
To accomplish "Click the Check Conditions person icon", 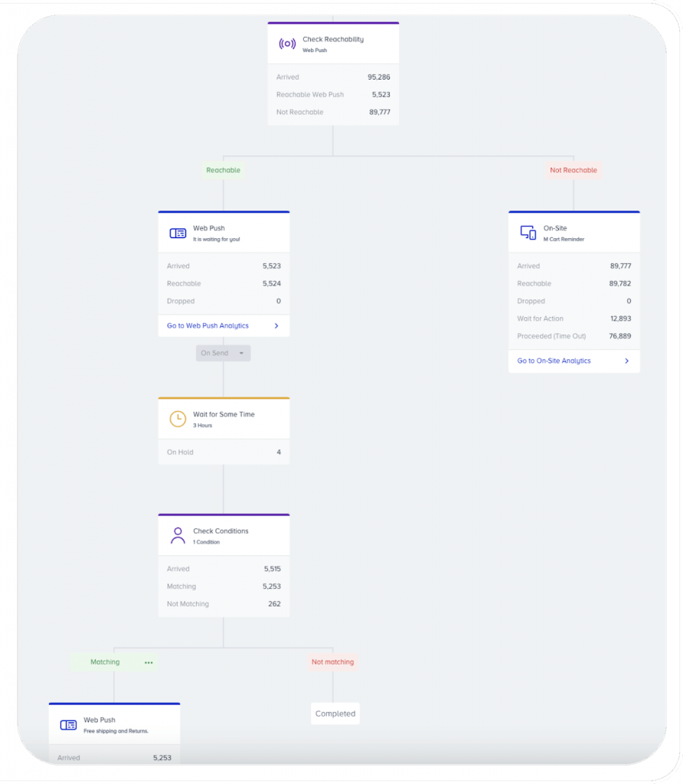I will click(x=178, y=535).
